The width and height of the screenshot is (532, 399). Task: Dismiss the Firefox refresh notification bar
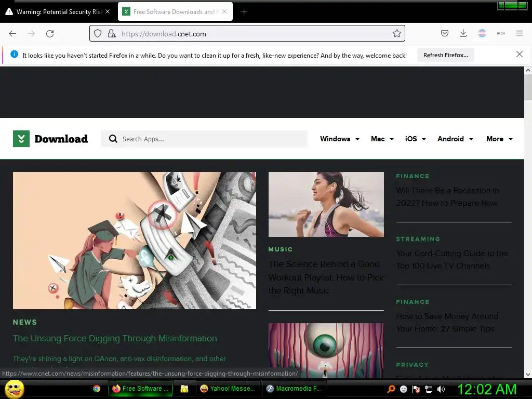519,54
